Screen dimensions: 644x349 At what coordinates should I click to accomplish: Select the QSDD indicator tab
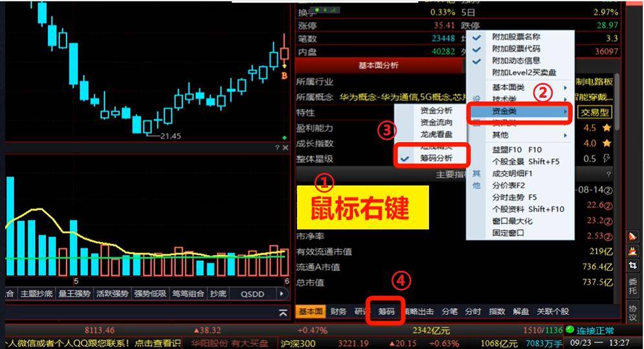tap(252, 295)
